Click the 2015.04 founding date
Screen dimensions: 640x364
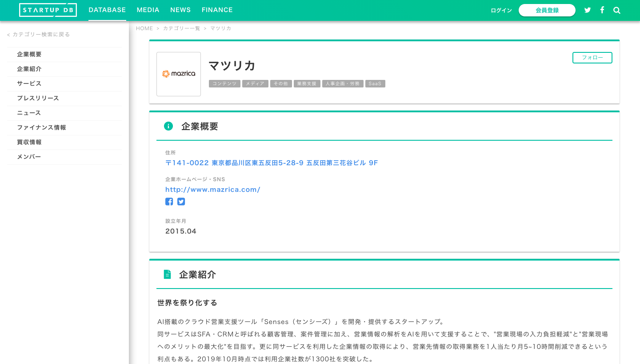(x=181, y=231)
